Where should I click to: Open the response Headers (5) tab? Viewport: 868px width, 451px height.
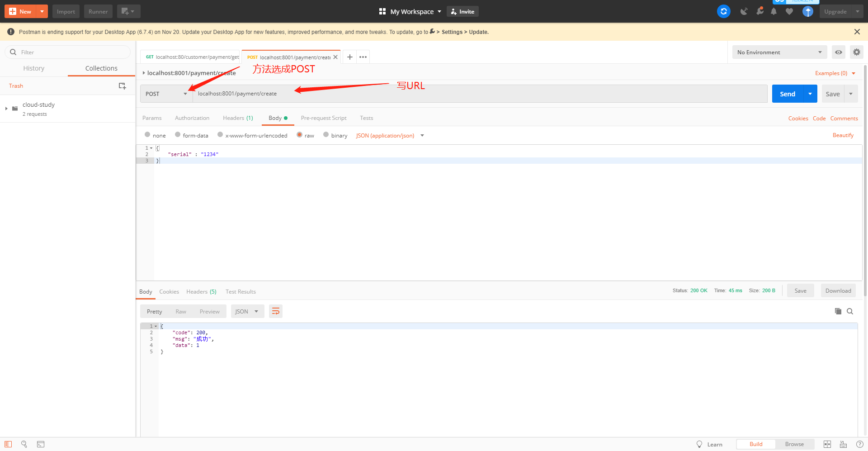click(x=201, y=292)
